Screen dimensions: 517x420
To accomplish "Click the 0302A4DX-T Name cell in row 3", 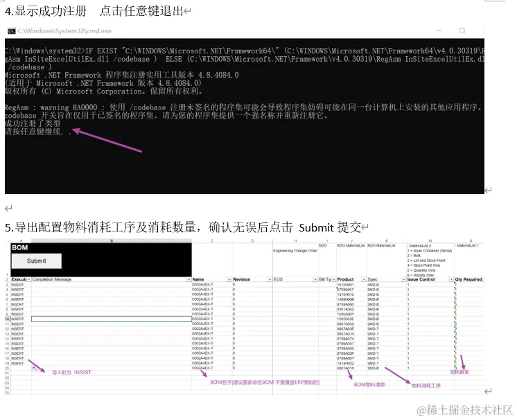I will pos(211,285).
